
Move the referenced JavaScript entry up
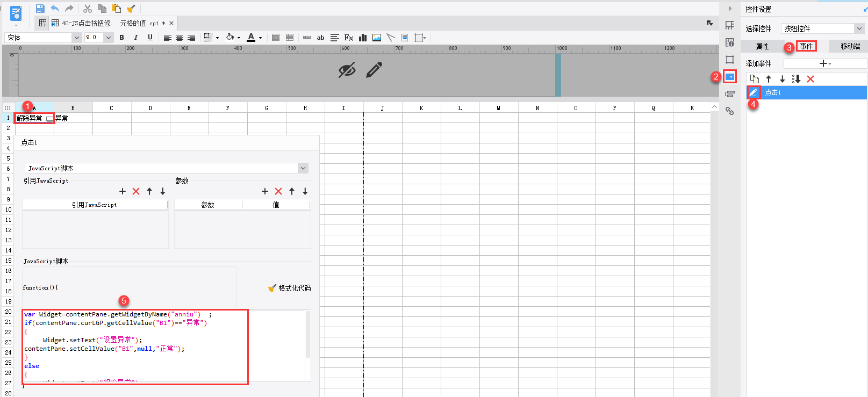click(149, 191)
